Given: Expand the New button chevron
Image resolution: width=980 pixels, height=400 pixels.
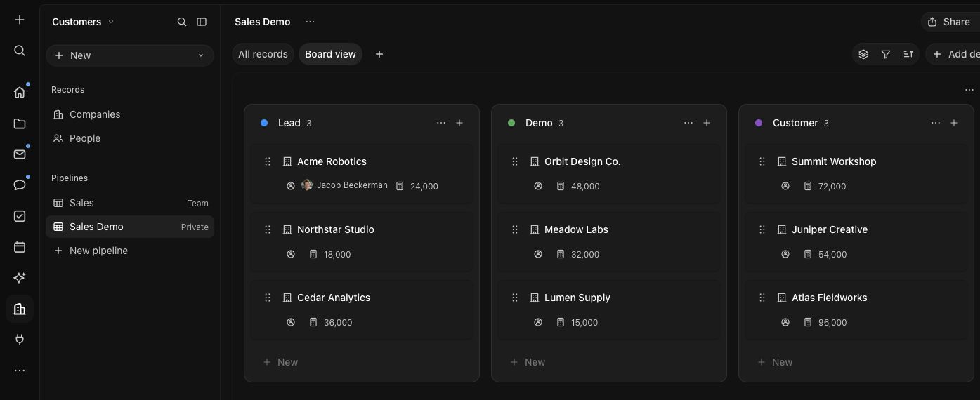Looking at the screenshot, I should tap(201, 55).
